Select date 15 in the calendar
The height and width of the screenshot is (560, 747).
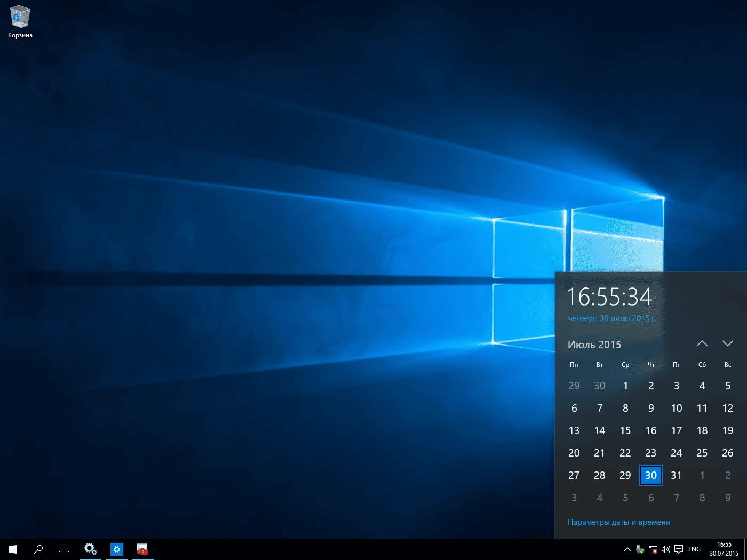coord(625,430)
